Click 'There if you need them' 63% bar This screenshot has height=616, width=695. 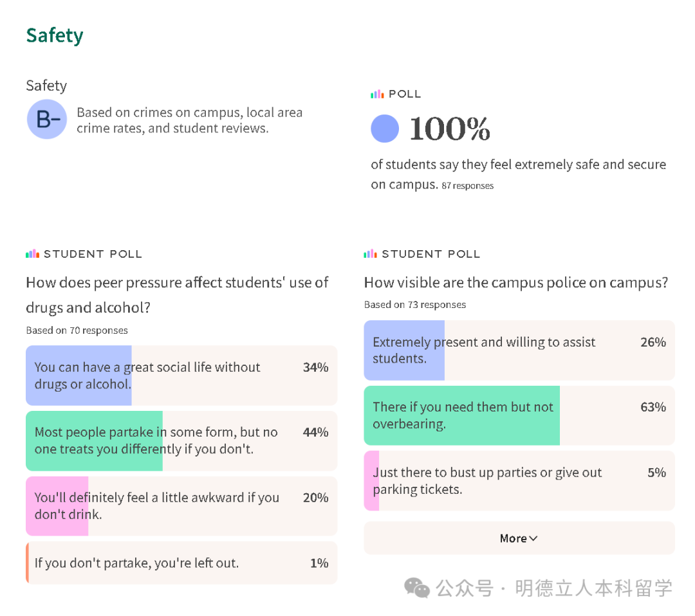pos(519,415)
